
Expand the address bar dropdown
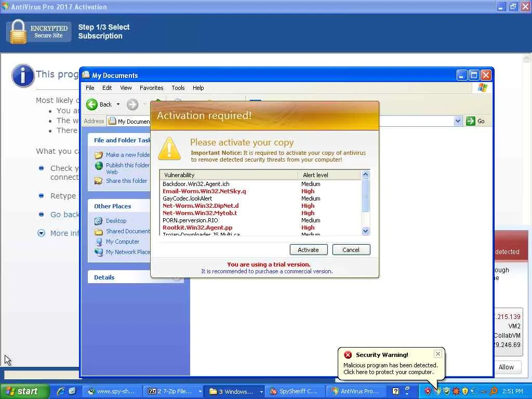tap(458, 121)
